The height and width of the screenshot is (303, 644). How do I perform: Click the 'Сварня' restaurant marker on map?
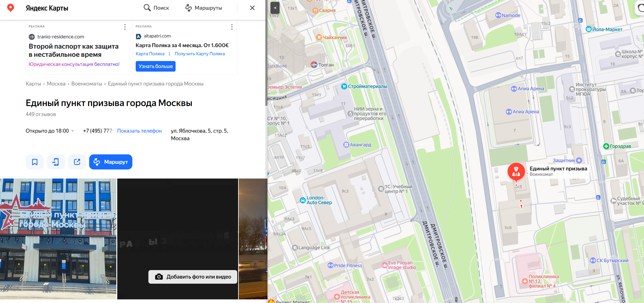click(x=315, y=11)
